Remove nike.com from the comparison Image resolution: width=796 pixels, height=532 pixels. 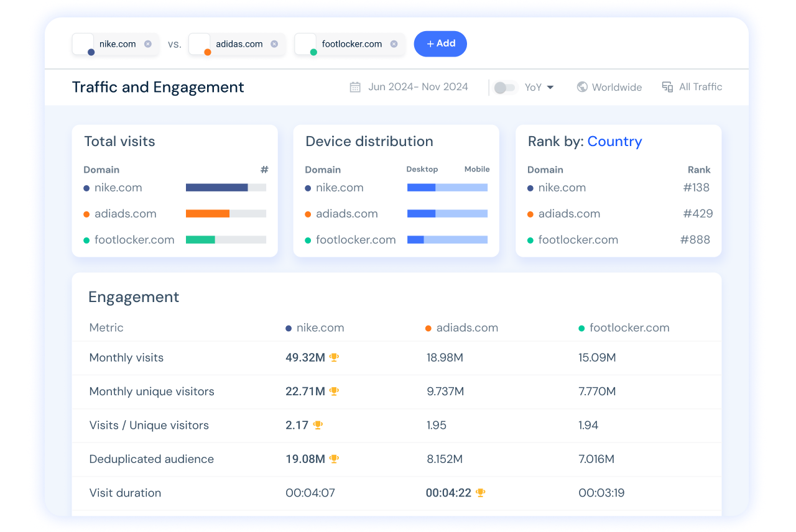click(x=148, y=44)
